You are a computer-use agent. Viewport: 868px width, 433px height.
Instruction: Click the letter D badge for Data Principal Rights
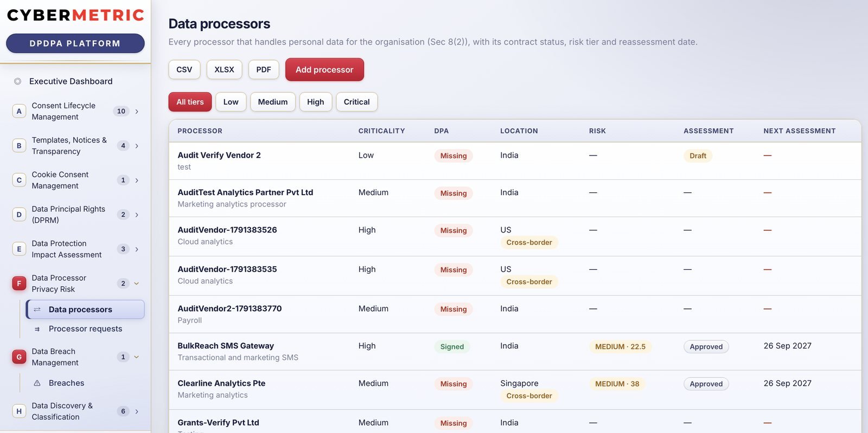(x=19, y=215)
